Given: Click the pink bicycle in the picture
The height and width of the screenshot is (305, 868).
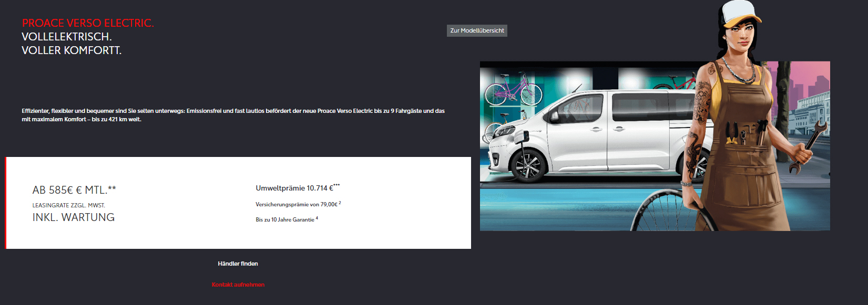Looking at the screenshot, I should pos(513,89).
